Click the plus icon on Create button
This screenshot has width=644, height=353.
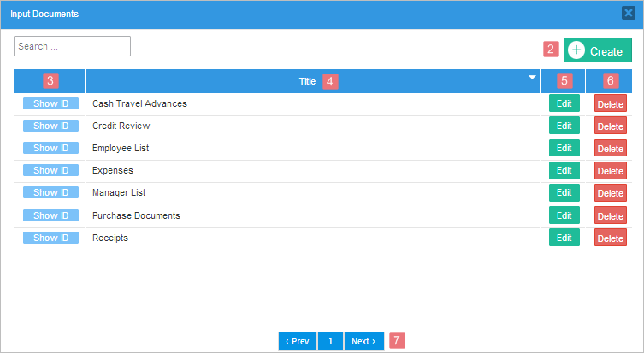pyautogui.click(x=576, y=50)
